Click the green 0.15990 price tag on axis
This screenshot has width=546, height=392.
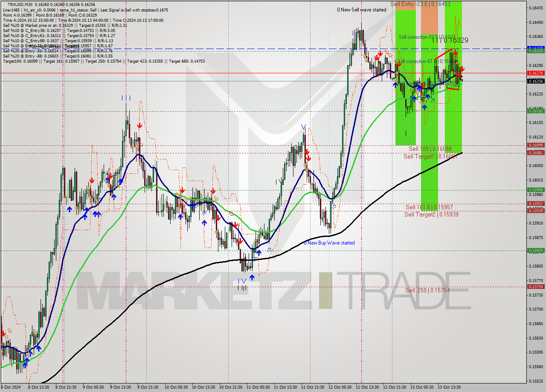tap(536, 190)
